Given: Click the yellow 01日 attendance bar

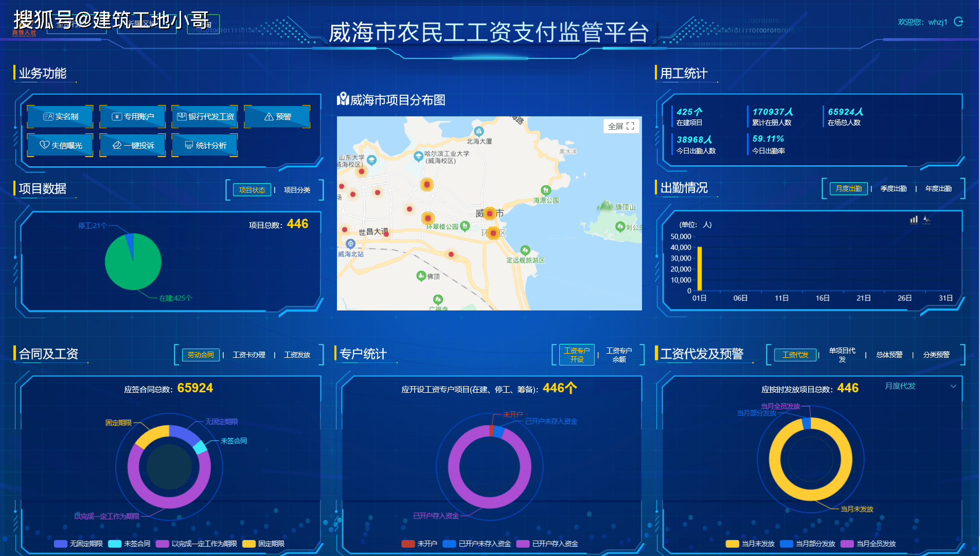Looking at the screenshot, I should 699,268.
